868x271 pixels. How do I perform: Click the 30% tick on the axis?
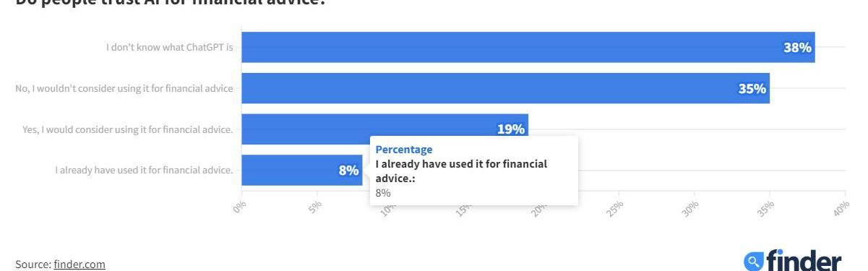point(691,207)
